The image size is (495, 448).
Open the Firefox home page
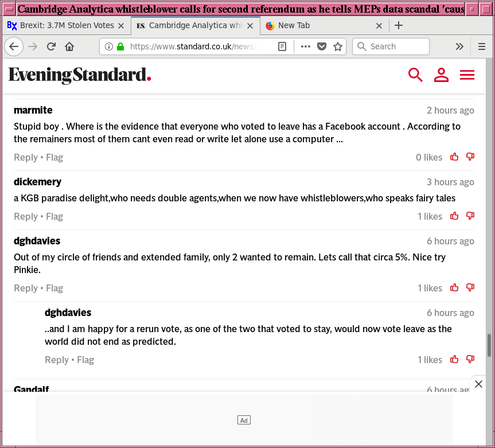[69, 46]
